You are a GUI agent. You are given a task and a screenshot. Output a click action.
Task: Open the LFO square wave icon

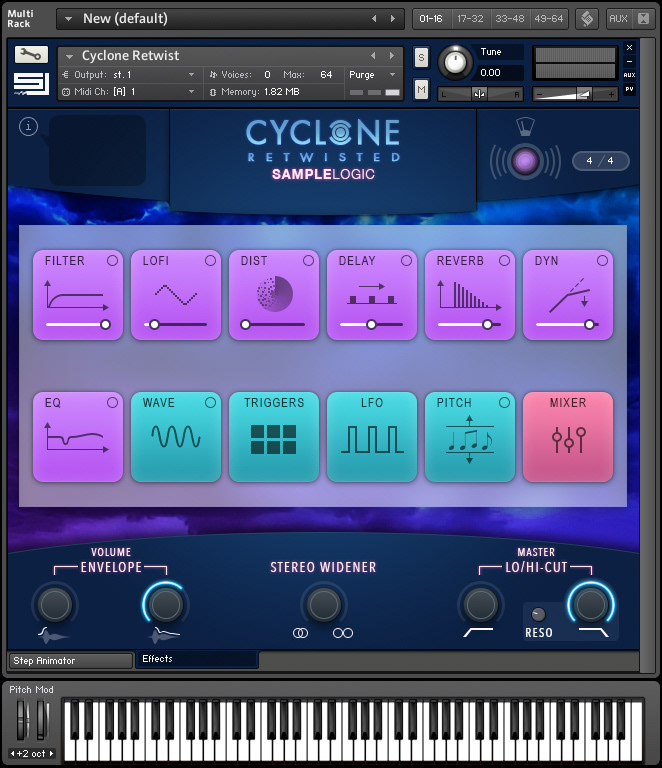(x=372, y=439)
